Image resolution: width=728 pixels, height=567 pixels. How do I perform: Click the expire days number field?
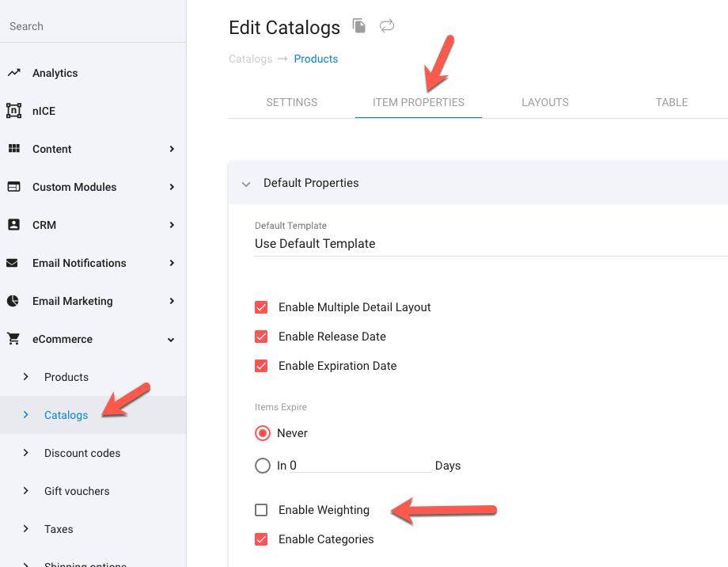coord(360,465)
